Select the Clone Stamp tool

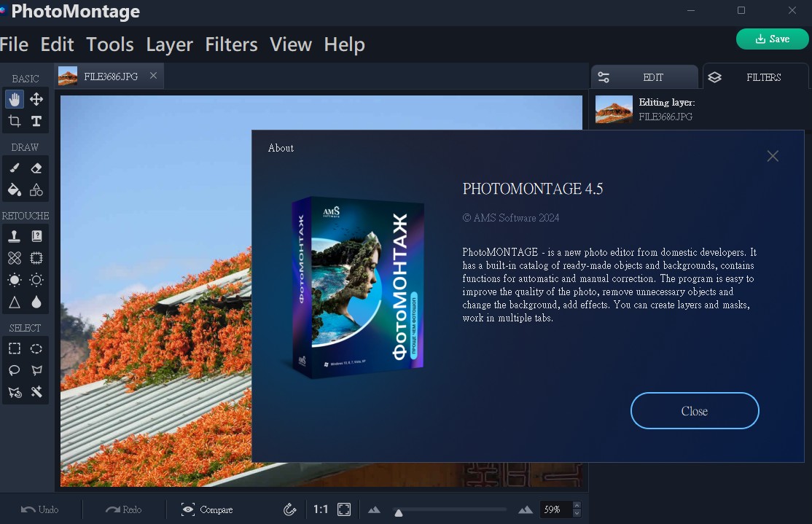[x=15, y=236]
